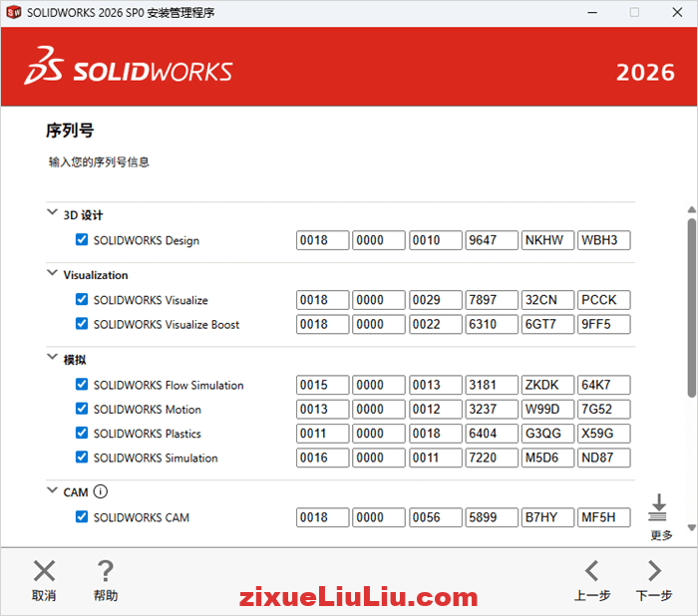Image resolution: width=698 pixels, height=616 pixels.
Task: Click Visualize serial field 0029
Action: (x=436, y=300)
